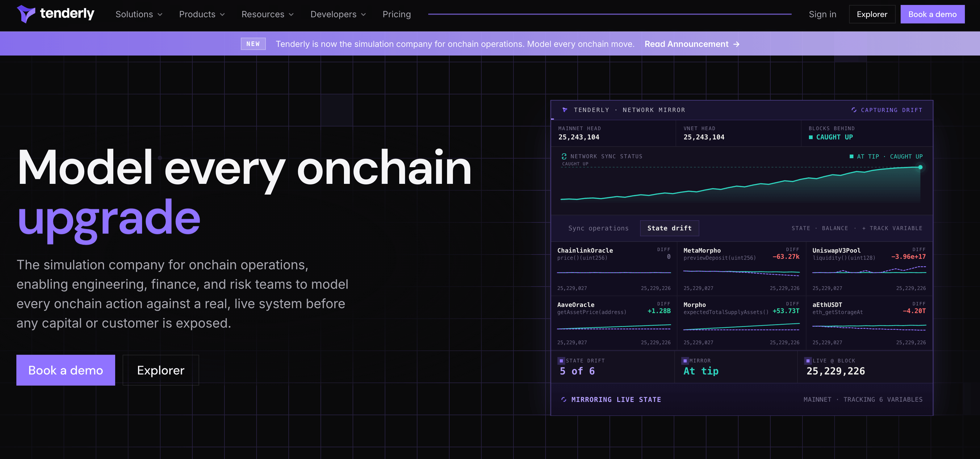Click + TRACK VARIABLE
The image size is (980, 459).
[x=892, y=228]
